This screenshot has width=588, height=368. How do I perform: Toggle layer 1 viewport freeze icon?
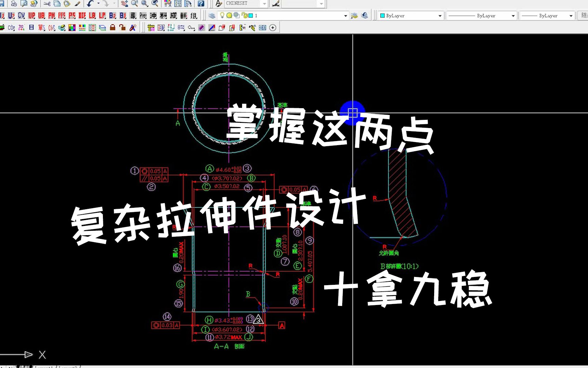236,15
